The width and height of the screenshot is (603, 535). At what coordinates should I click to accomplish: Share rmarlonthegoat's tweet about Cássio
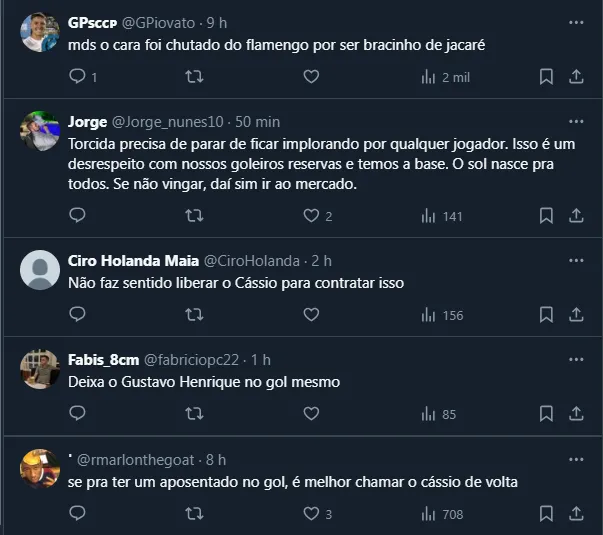click(x=576, y=514)
